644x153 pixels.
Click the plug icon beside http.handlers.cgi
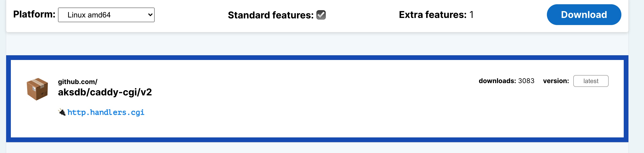[62, 112]
